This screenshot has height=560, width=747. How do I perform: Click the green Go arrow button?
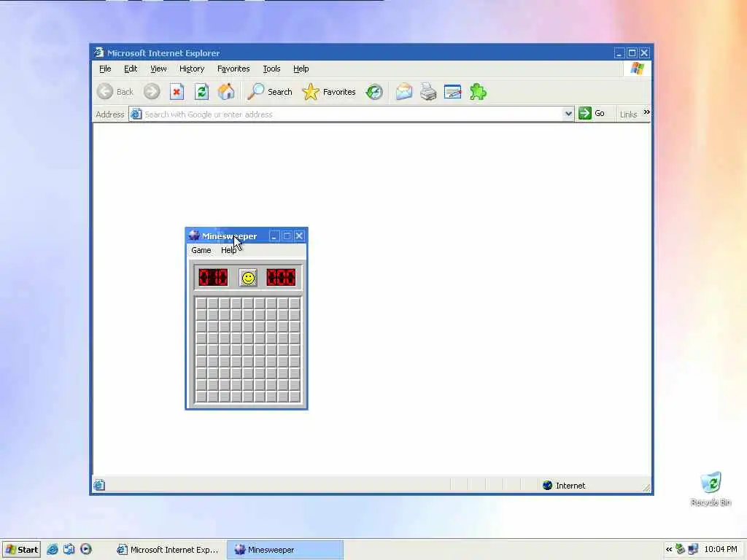[x=584, y=113]
